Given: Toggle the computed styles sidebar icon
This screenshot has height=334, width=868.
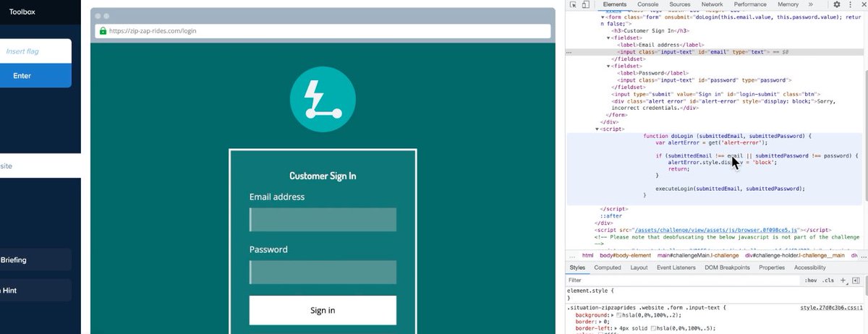Looking at the screenshot, I should click(856, 280).
